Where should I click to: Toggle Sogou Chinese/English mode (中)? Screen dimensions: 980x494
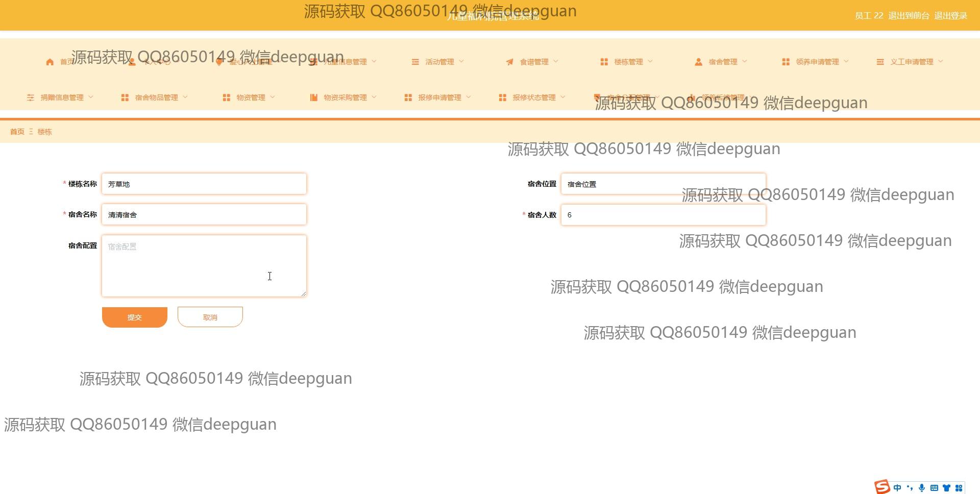pyautogui.click(x=897, y=488)
